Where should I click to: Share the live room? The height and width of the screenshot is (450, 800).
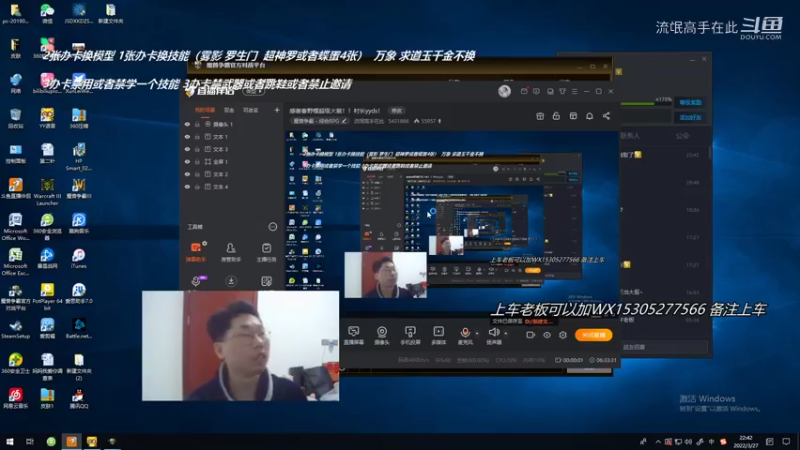pos(606,116)
